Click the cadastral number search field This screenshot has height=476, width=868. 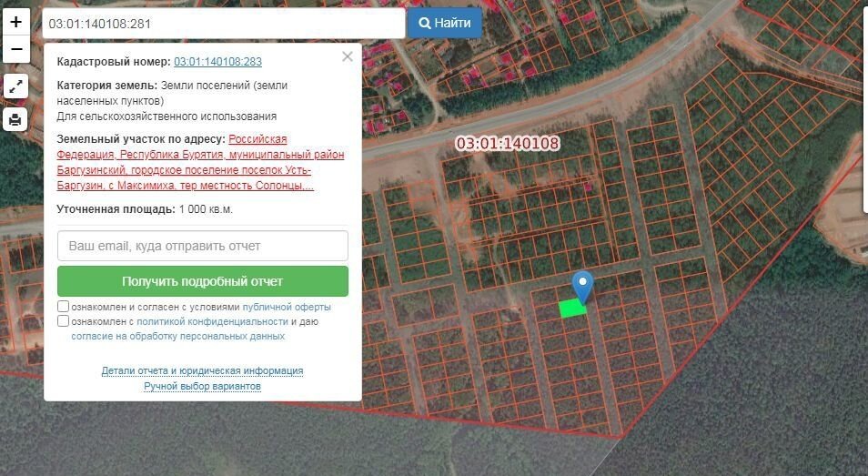pyautogui.click(x=223, y=24)
